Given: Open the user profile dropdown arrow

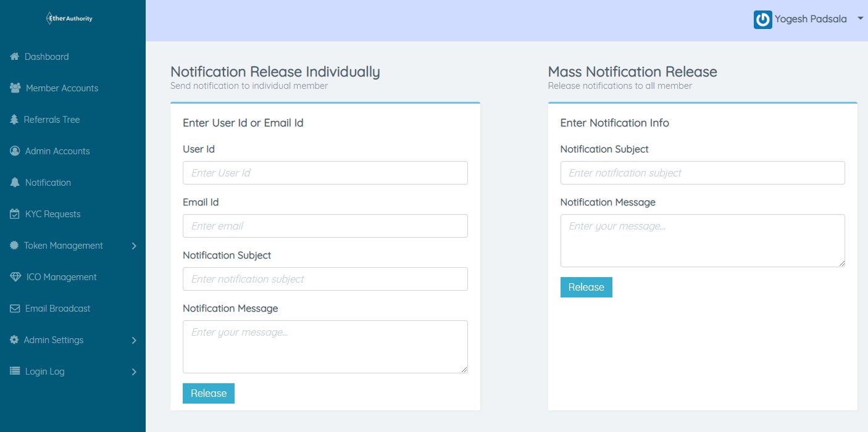Looking at the screenshot, I should point(861,19).
